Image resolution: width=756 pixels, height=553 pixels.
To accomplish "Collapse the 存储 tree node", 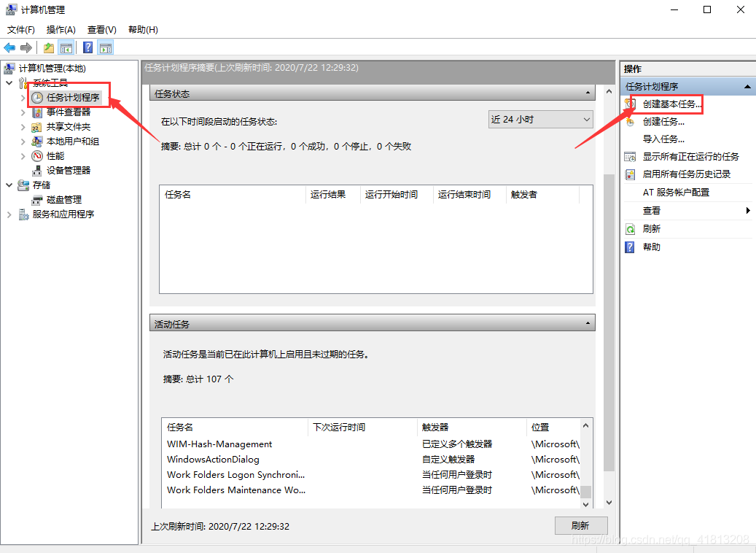I will coord(9,185).
